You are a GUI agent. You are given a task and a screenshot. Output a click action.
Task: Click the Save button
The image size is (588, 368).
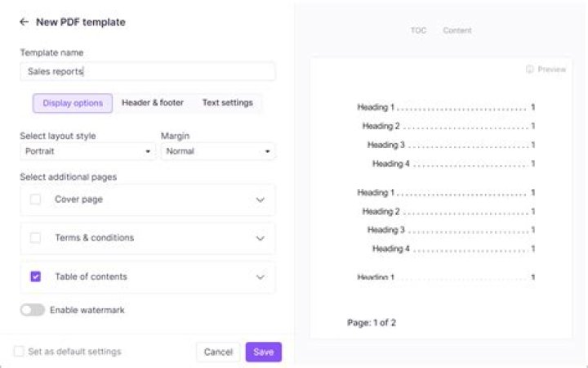pyautogui.click(x=263, y=352)
